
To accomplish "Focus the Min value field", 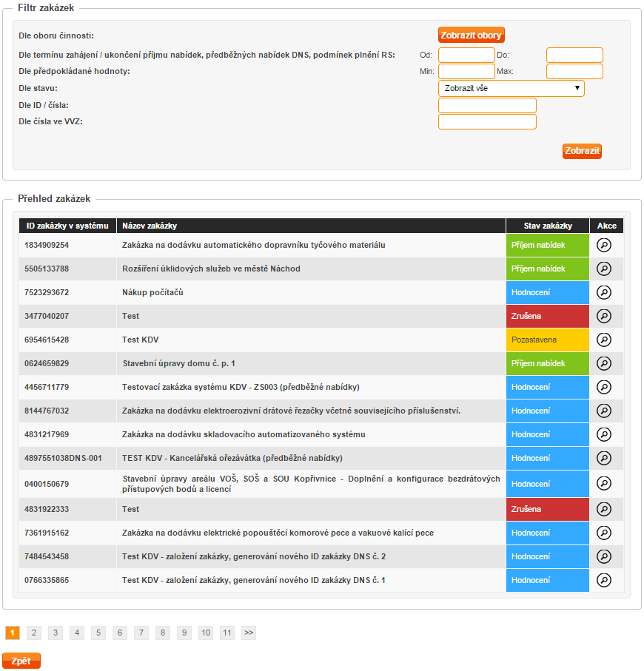I will [x=466, y=72].
